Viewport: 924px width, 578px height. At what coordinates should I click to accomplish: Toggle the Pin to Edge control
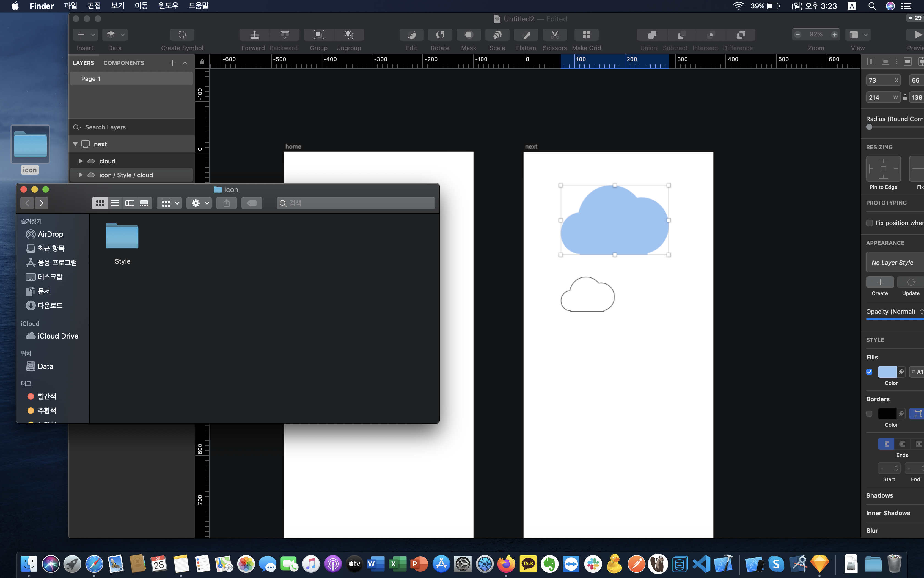pyautogui.click(x=883, y=168)
